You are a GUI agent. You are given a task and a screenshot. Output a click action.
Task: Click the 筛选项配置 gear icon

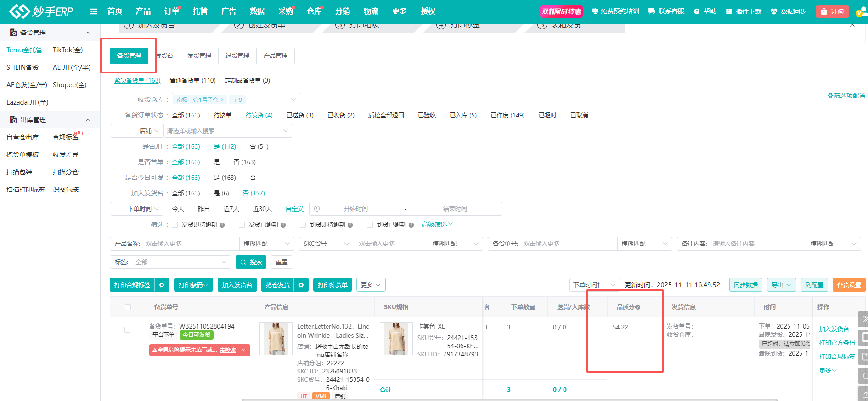[x=830, y=95]
